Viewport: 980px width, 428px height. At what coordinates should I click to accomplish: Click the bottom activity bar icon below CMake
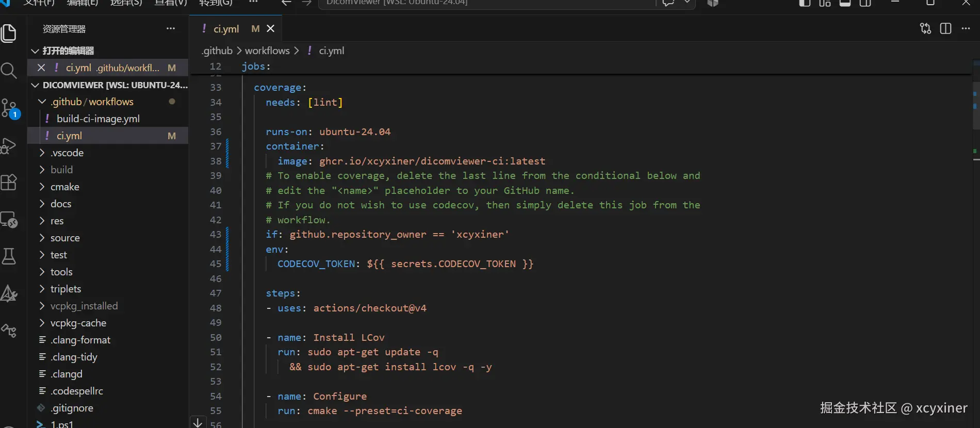9,330
